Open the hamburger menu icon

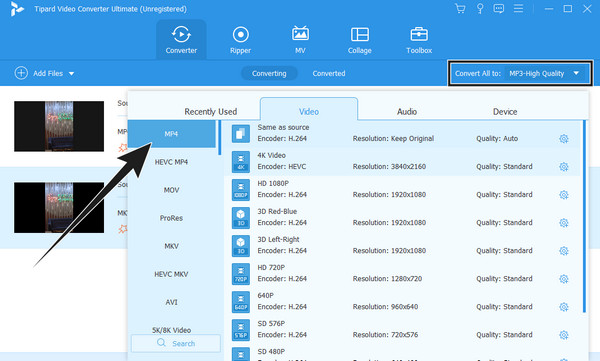click(518, 8)
